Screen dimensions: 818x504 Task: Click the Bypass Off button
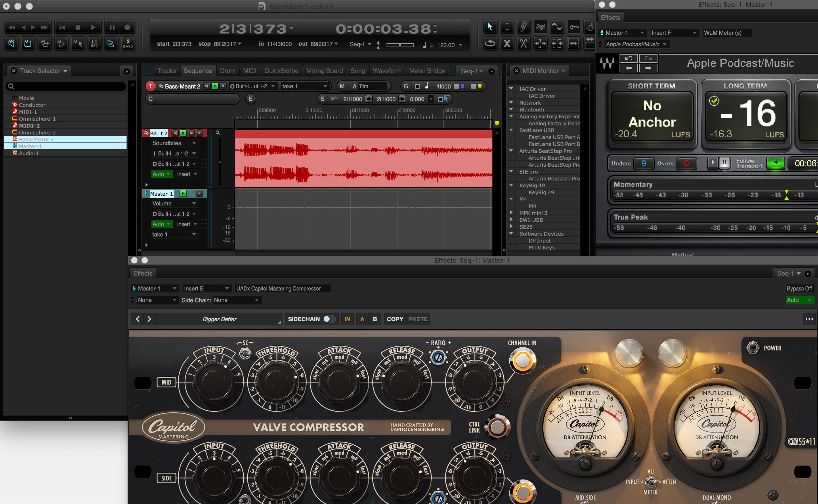point(799,289)
